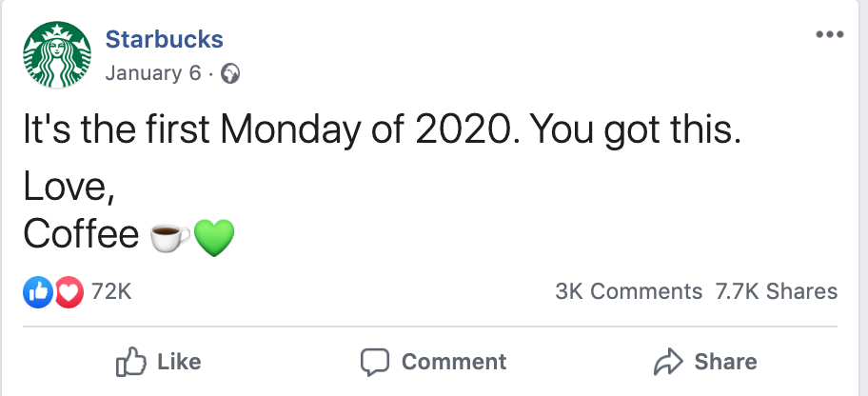Screen dimensions: 868x396
Task: Click the speech bubble Comment icon
Action: tap(376, 362)
